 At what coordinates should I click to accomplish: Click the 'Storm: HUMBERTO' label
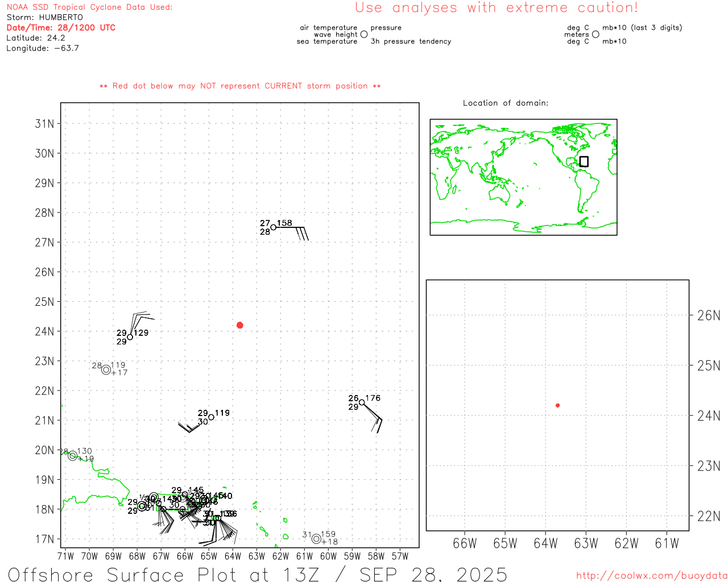45,18
